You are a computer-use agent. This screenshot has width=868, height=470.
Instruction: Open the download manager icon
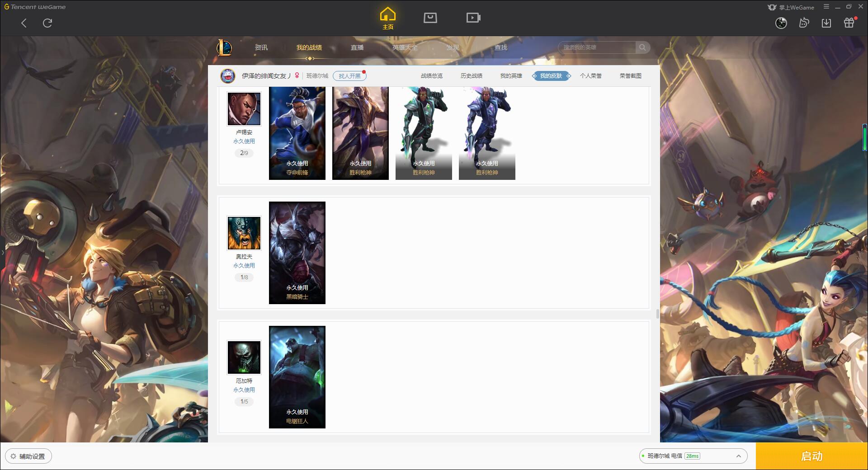pos(826,23)
